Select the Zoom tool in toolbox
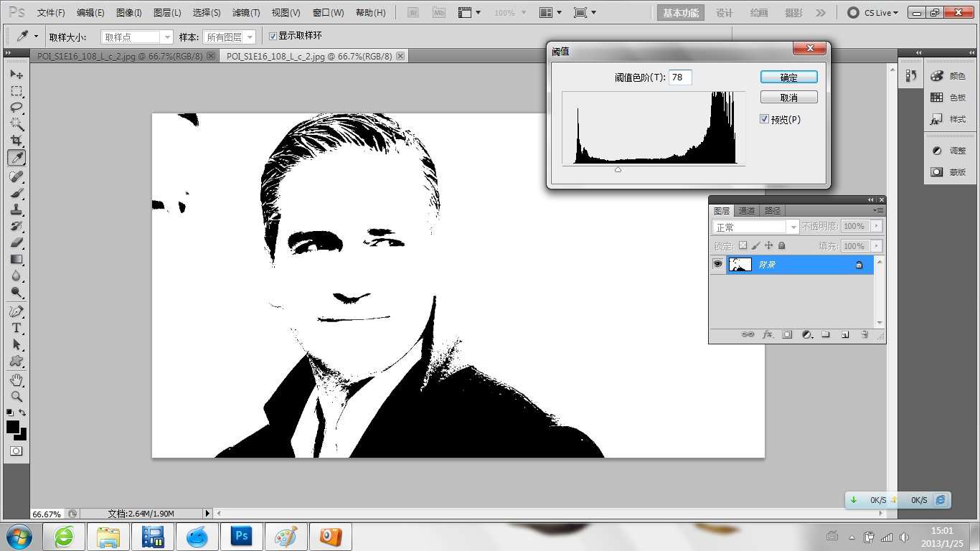Screen dimensions: 980x551 pyautogui.click(x=16, y=396)
